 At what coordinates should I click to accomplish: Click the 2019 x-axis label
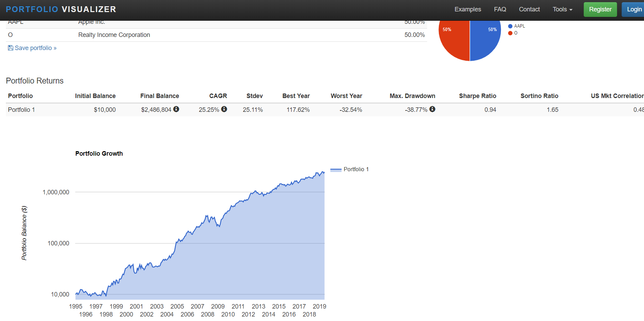point(319,307)
